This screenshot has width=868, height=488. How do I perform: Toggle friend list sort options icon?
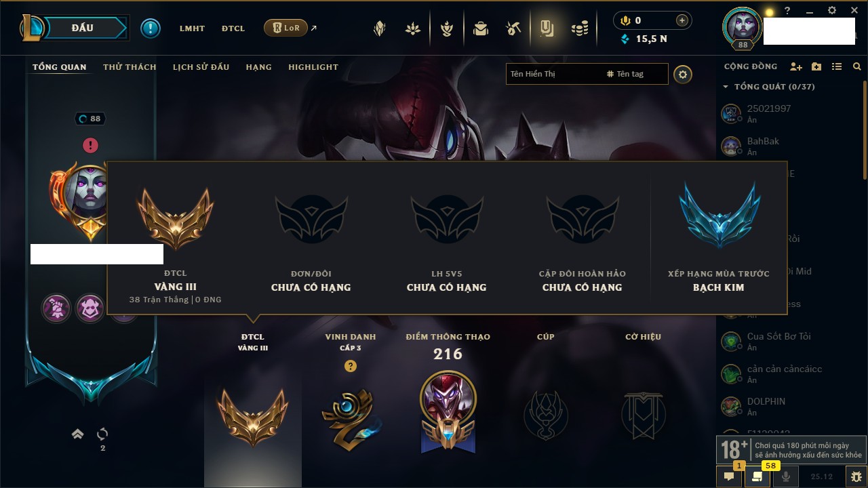[x=837, y=66]
